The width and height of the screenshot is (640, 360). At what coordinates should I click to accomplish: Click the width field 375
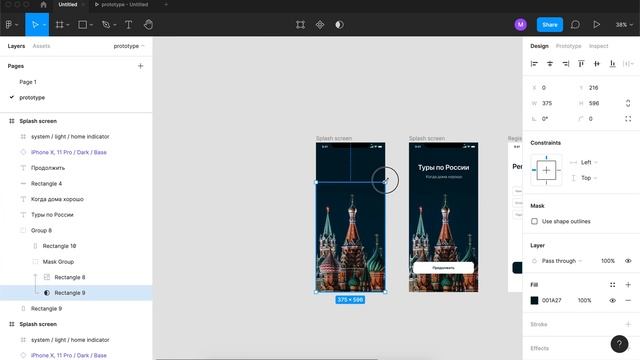click(547, 103)
